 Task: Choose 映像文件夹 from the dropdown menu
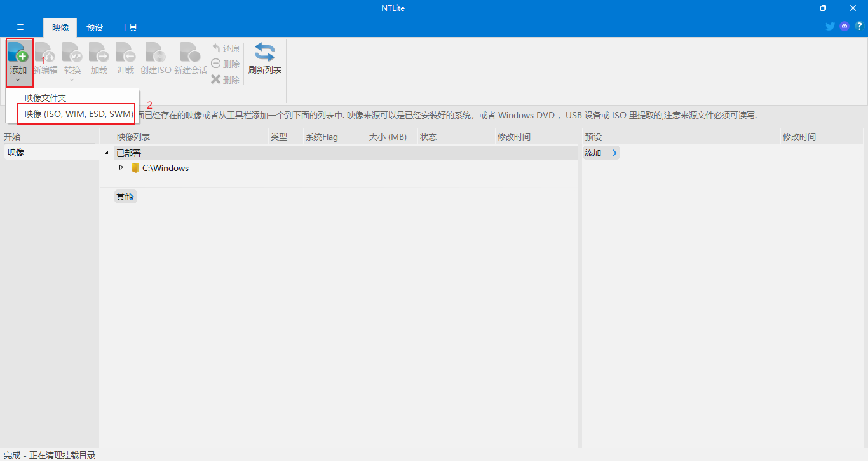point(46,98)
